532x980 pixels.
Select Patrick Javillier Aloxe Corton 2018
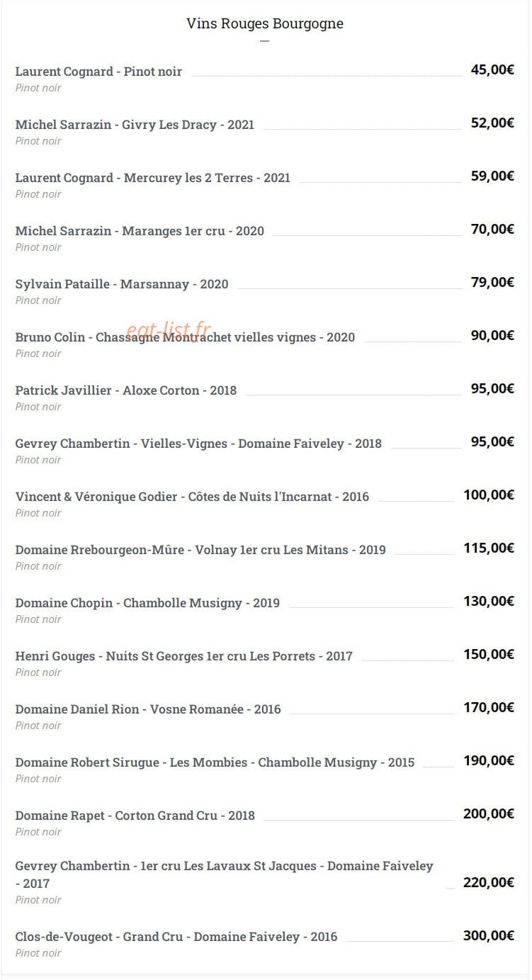126,390
